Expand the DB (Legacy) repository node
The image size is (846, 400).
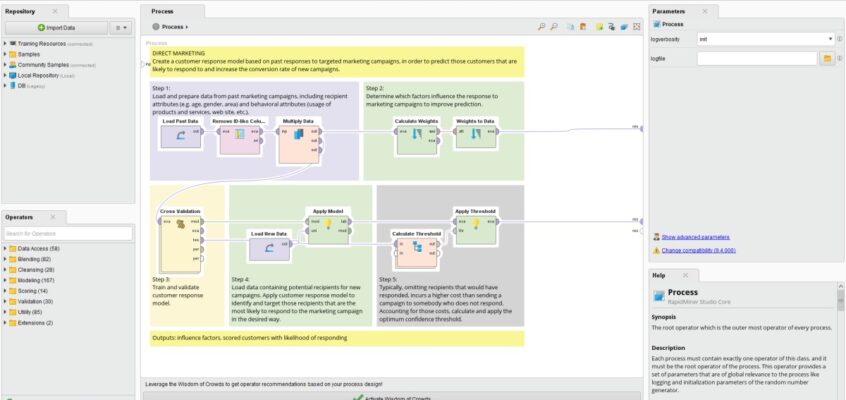click(5, 85)
